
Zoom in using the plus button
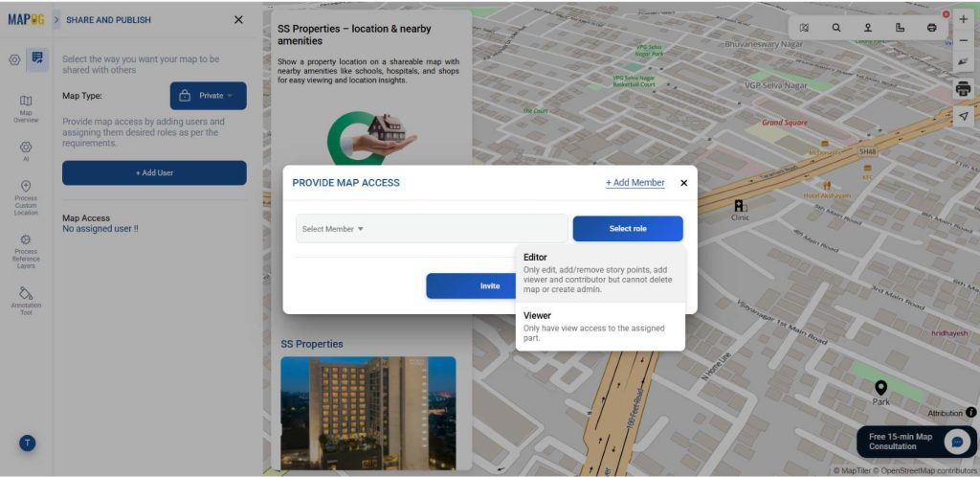(x=963, y=19)
